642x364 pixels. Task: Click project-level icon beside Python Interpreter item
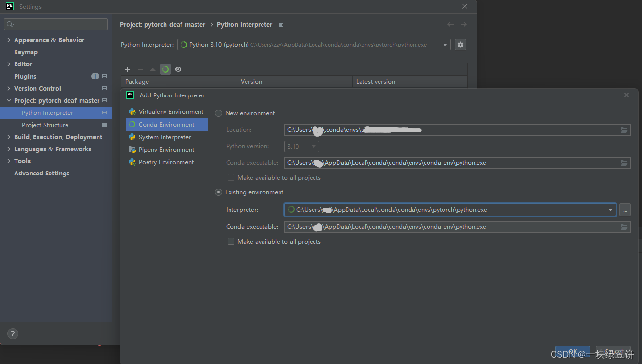point(104,112)
